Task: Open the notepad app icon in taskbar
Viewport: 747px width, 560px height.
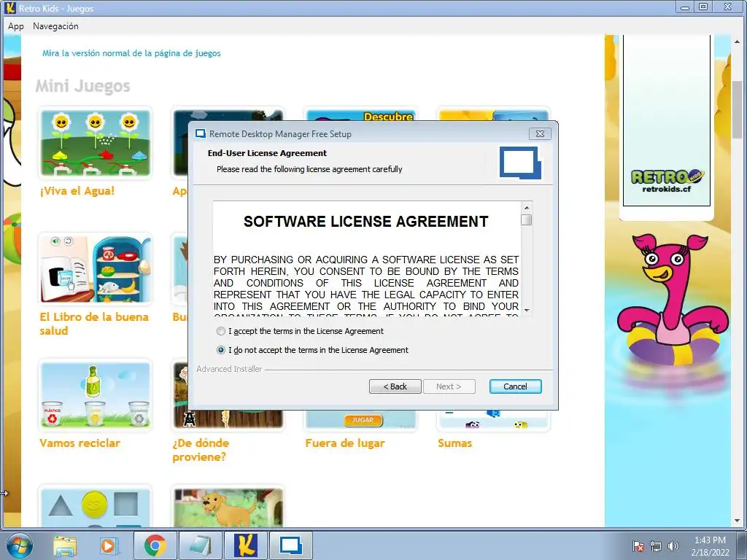Action: point(200,545)
